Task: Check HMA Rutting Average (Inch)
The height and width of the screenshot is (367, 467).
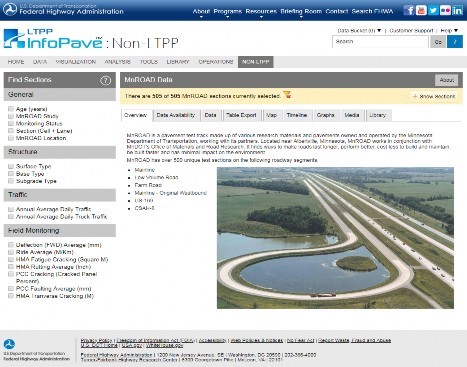Action: 11,267
